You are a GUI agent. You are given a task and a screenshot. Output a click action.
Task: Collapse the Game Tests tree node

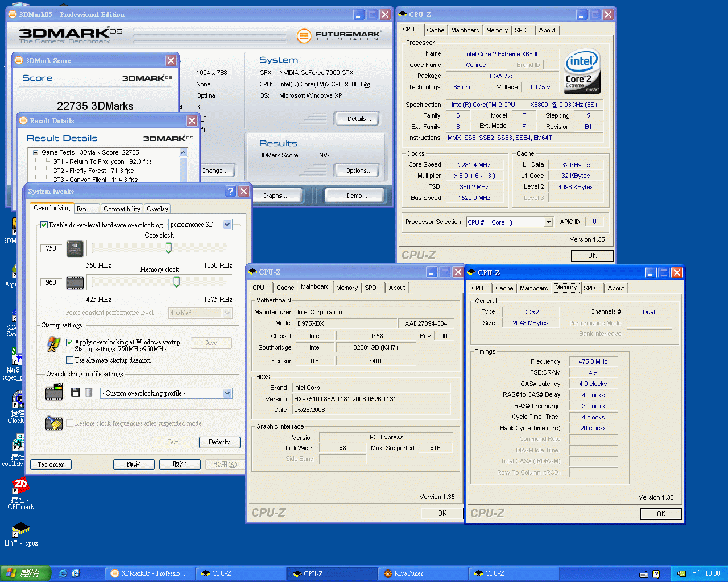36,152
